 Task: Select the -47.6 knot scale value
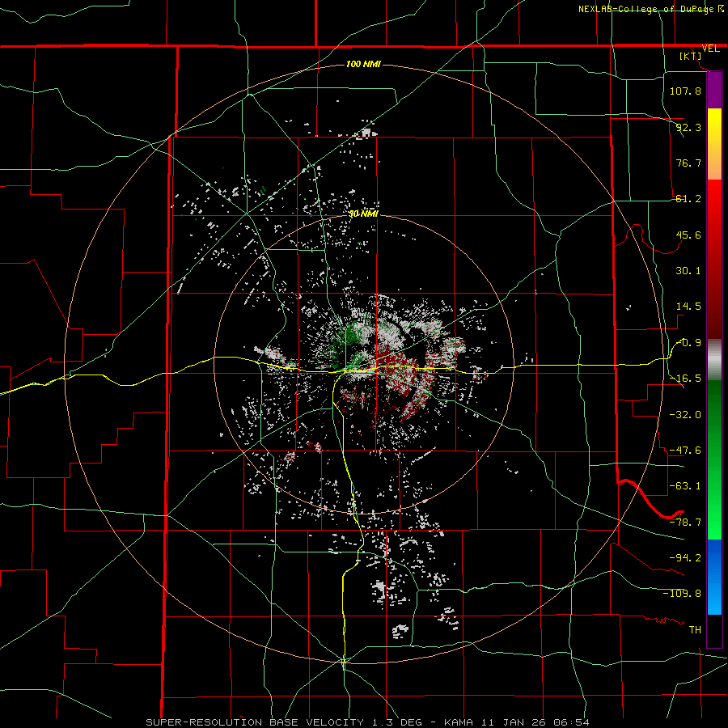tap(685, 451)
